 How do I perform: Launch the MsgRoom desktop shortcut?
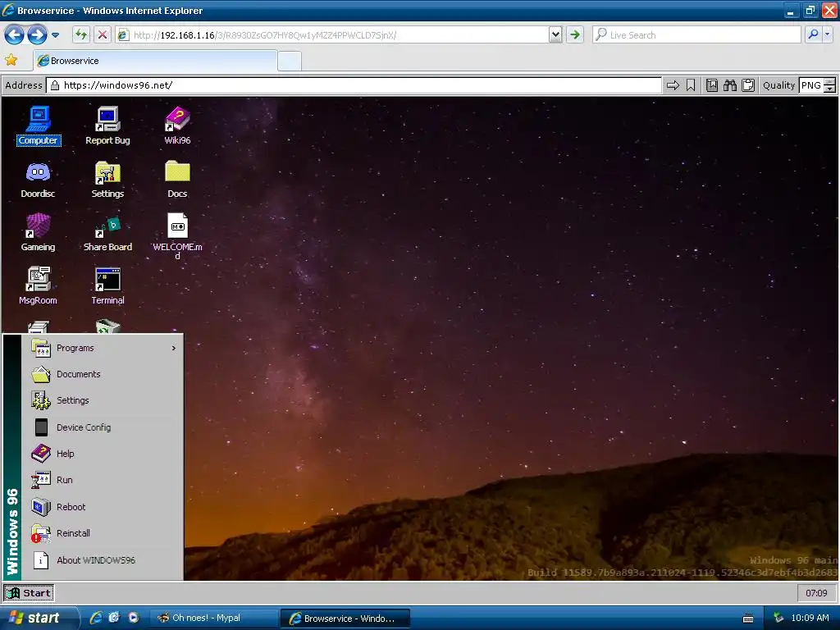38,286
